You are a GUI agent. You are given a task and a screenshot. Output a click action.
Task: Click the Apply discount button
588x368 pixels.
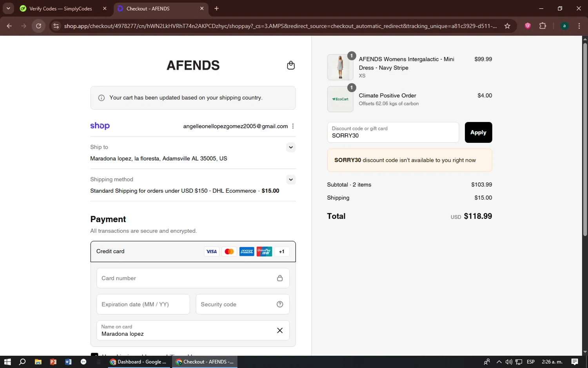pyautogui.click(x=478, y=132)
